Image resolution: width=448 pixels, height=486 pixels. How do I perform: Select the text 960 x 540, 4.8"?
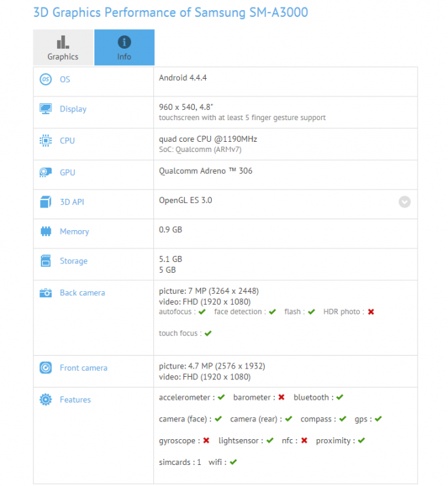186,107
